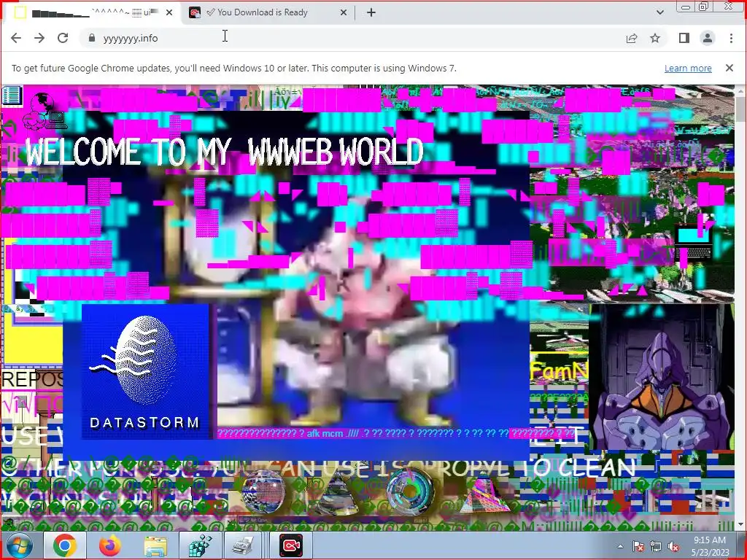Screen dimensions: 747x560
Task: Click the yellow 'FamN' text
Action: 560,370
